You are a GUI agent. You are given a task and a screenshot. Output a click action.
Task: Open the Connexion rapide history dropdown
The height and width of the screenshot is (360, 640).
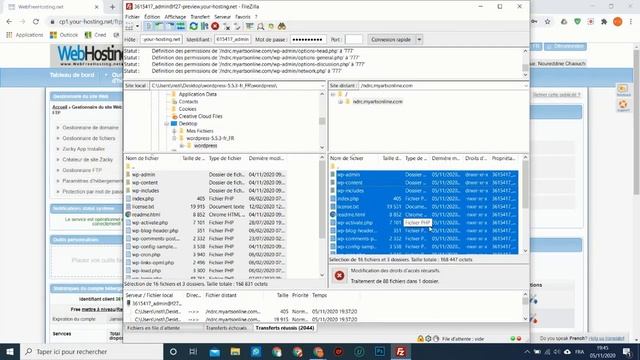coord(419,40)
